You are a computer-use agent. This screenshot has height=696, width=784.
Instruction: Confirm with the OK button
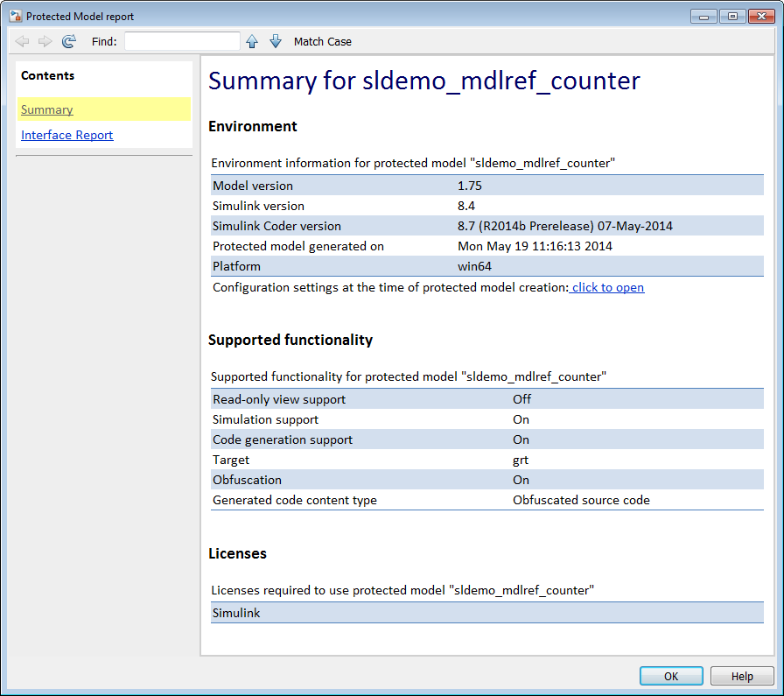click(671, 676)
